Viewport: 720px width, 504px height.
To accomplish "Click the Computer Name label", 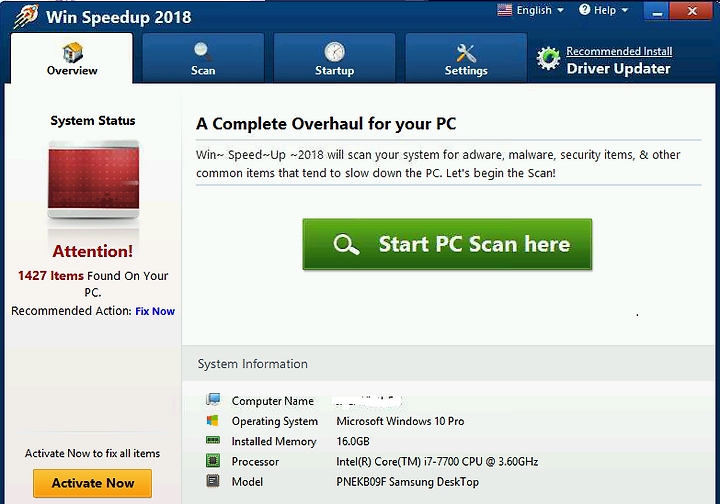I will 273,401.
